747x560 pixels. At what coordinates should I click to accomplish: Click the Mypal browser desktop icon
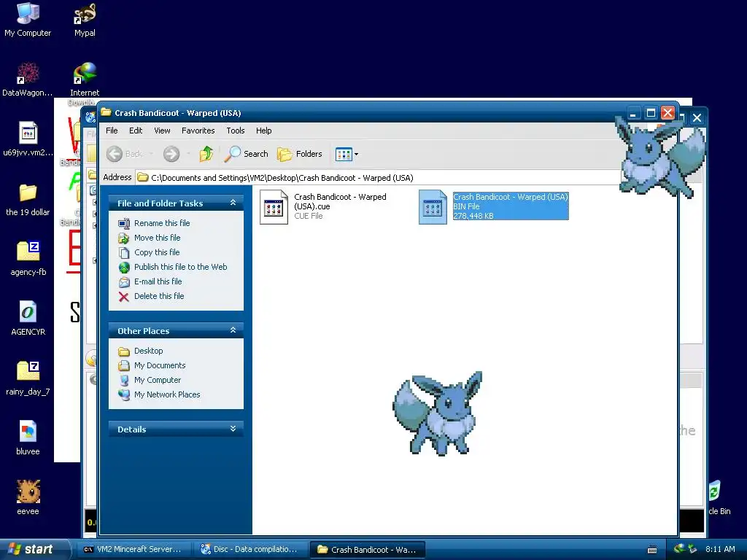85,13
